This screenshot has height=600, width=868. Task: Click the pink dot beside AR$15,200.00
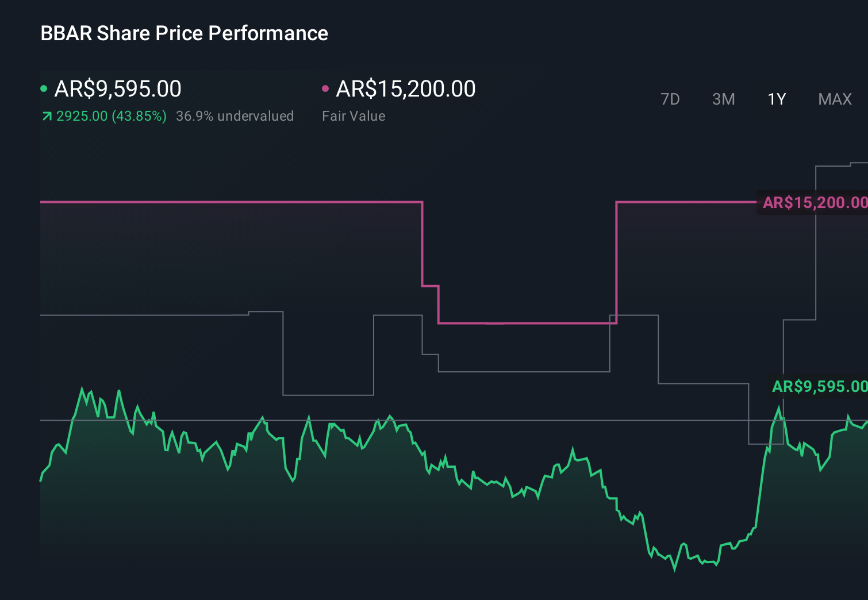click(x=325, y=89)
